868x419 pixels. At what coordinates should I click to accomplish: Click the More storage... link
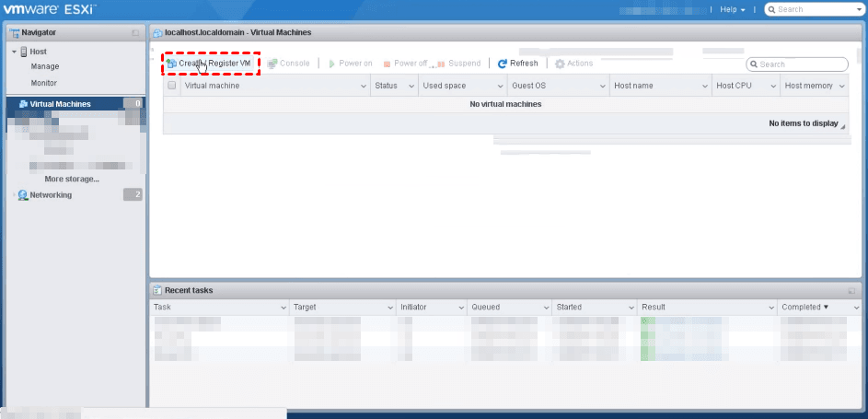72,180
